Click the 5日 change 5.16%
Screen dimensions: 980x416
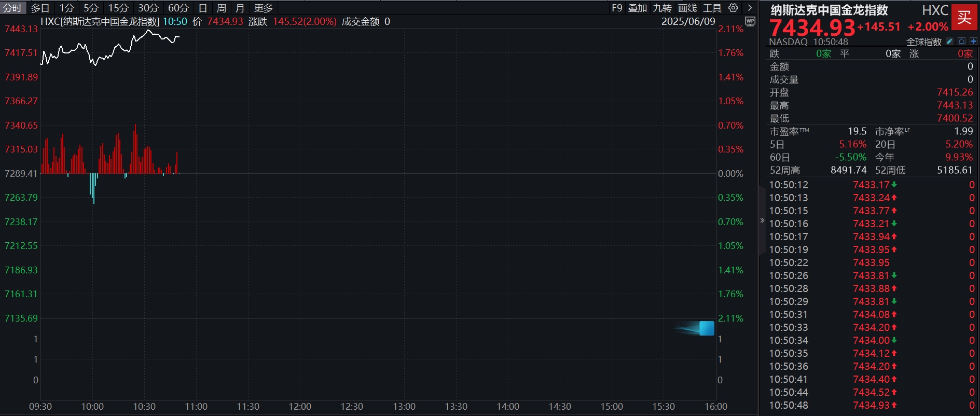coord(853,144)
